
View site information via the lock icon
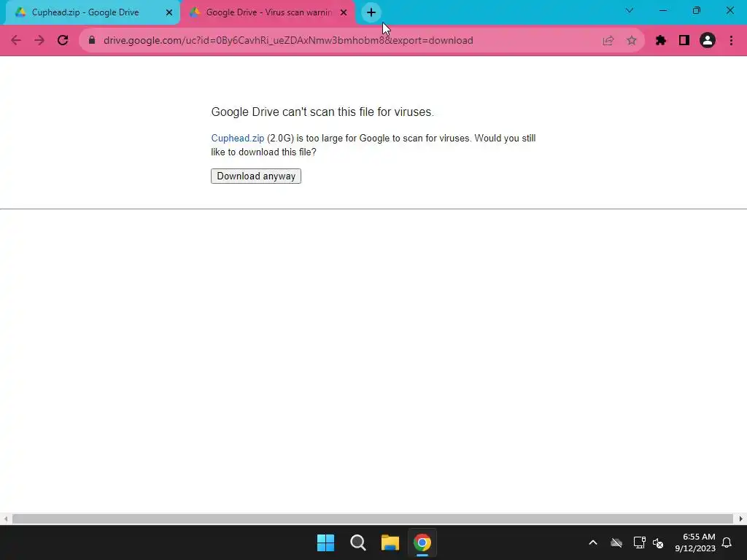pyautogui.click(x=92, y=41)
